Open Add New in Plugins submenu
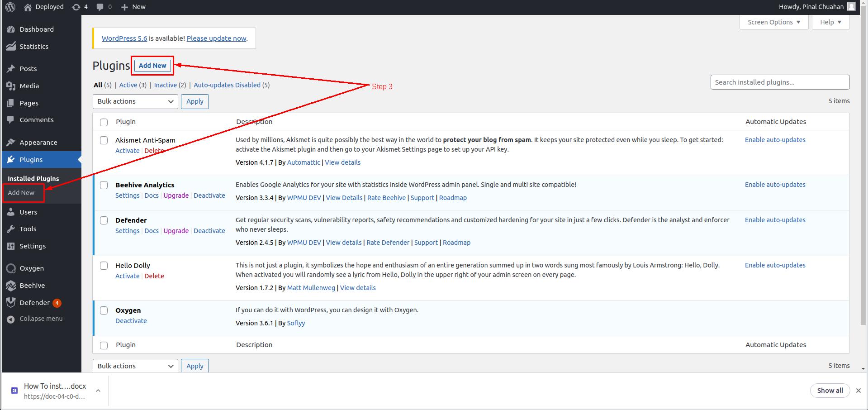The width and height of the screenshot is (868, 410). 21,193
